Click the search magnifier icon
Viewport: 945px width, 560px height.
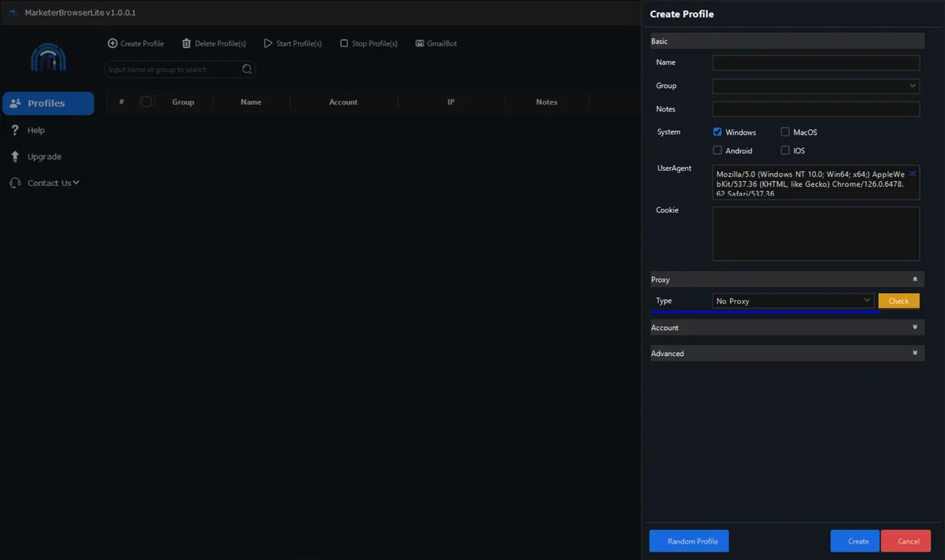[x=247, y=69]
